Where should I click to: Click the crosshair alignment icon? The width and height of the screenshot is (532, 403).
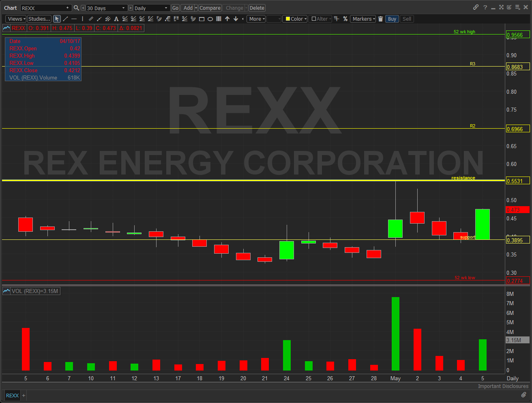(337, 19)
